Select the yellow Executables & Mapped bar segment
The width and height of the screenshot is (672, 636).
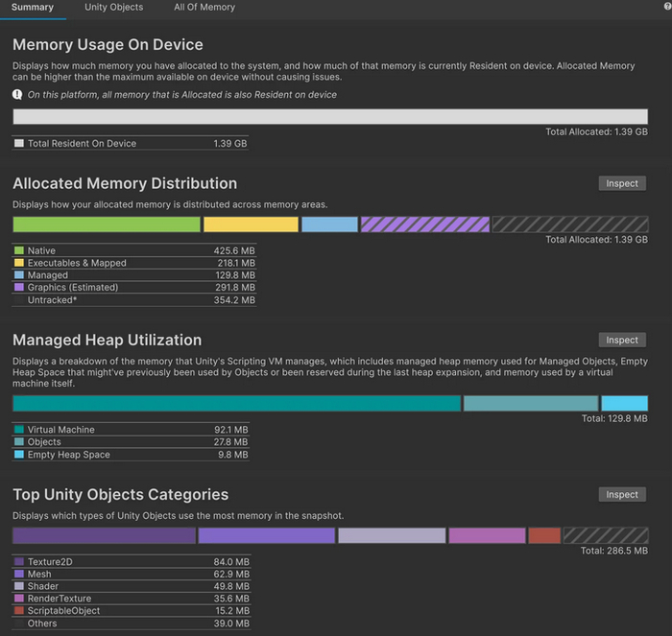tap(251, 224)
